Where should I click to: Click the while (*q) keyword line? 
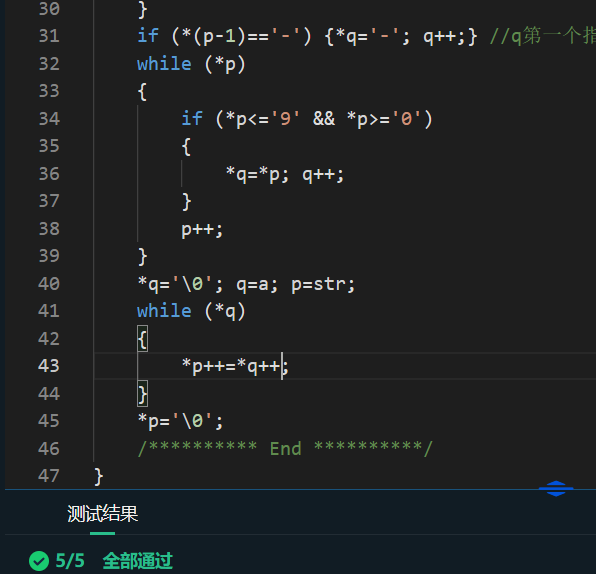[191, 311]
